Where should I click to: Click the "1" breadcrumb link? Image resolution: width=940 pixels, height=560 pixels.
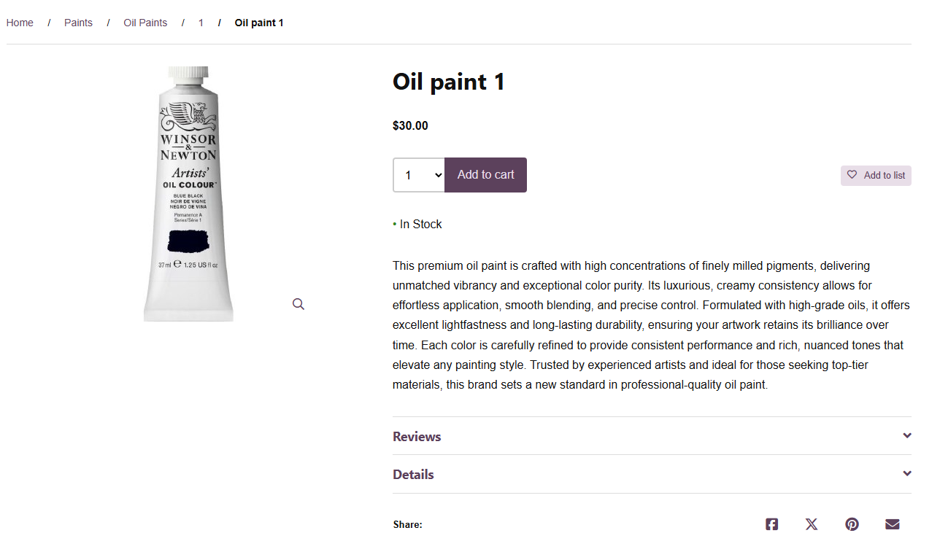click(201, 23)
